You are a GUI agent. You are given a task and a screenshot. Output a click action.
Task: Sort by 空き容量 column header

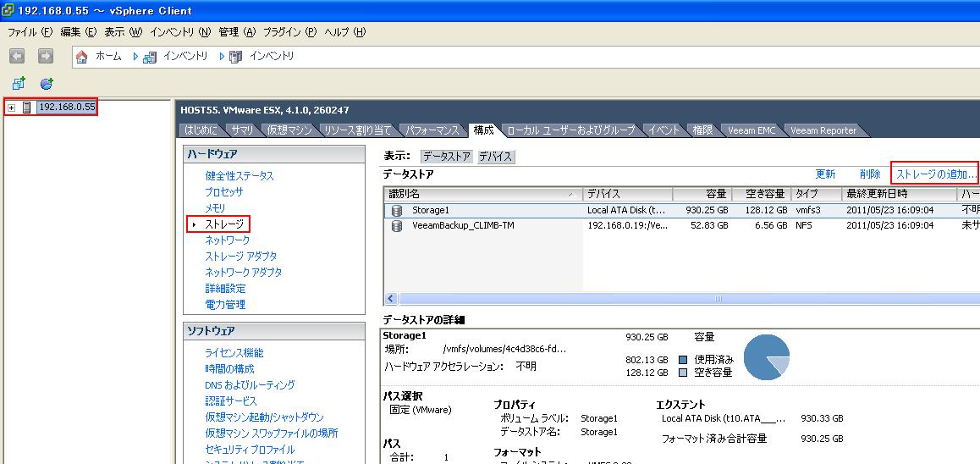pos(760,195)
